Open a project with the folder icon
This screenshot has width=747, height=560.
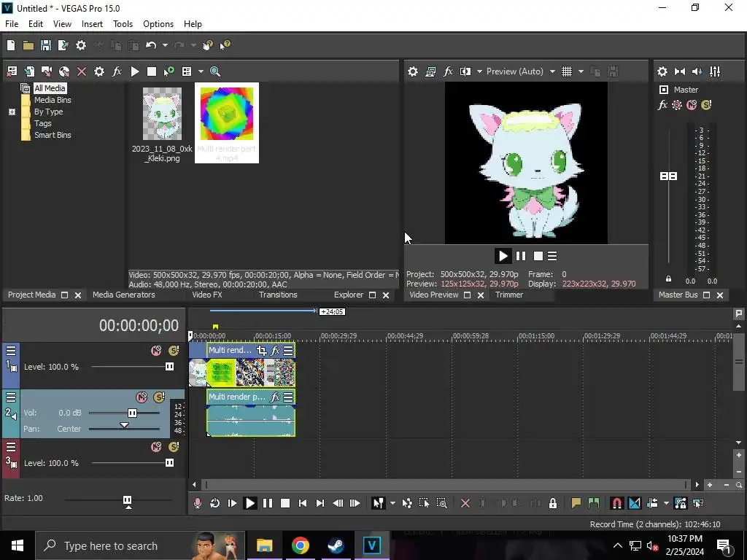pyautogui.click(x=28, y=45)
